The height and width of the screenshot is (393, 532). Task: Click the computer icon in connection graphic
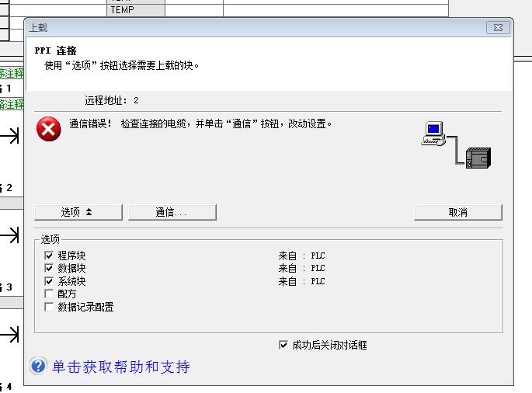(x=433, y=133)
